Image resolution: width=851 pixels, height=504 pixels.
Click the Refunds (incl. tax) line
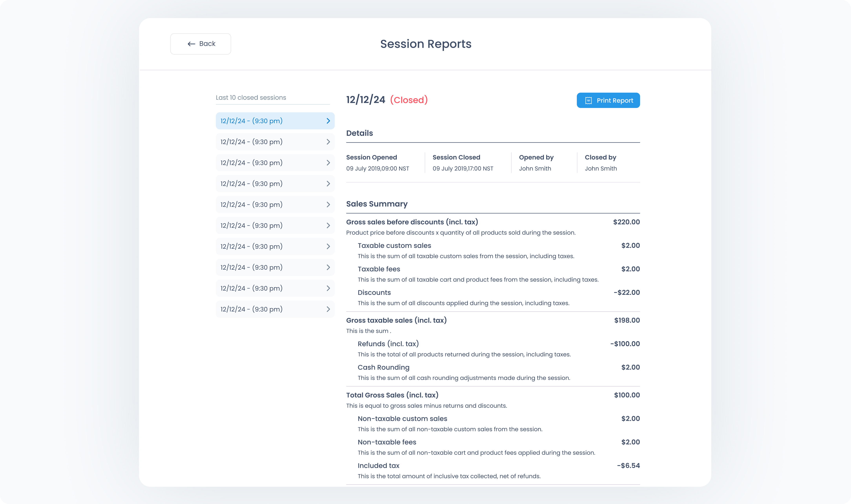pyautogui.click(x=388, y=344)
